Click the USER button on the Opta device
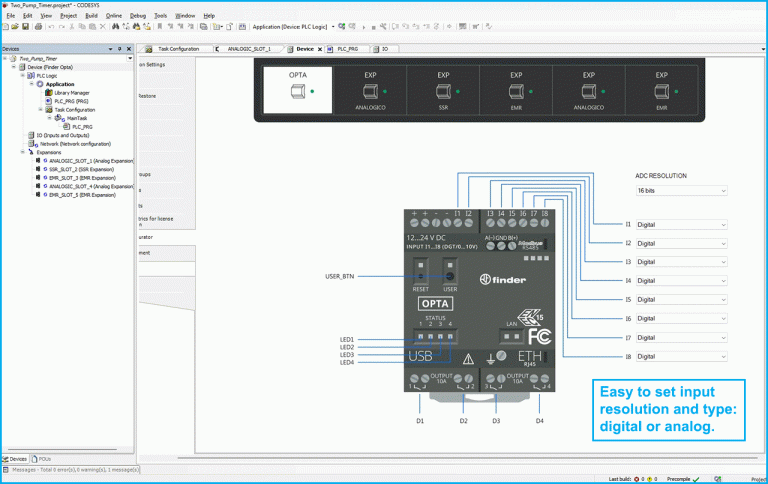 click(450, 276)
